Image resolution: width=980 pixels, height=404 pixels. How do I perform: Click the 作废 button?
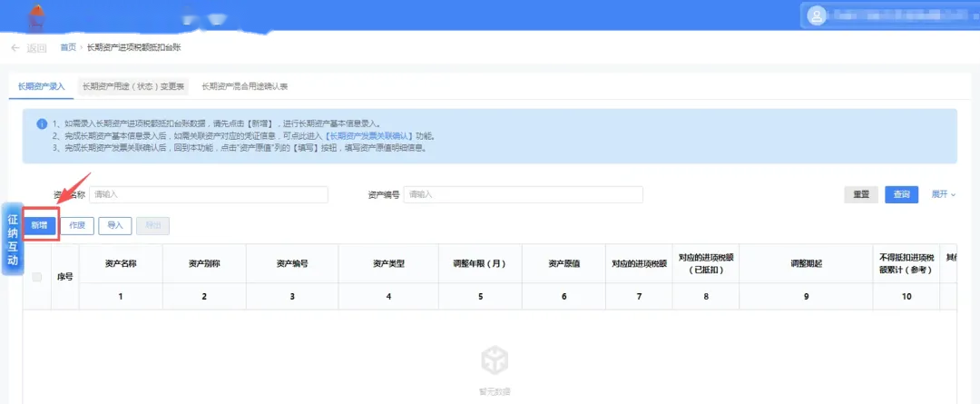77,226
